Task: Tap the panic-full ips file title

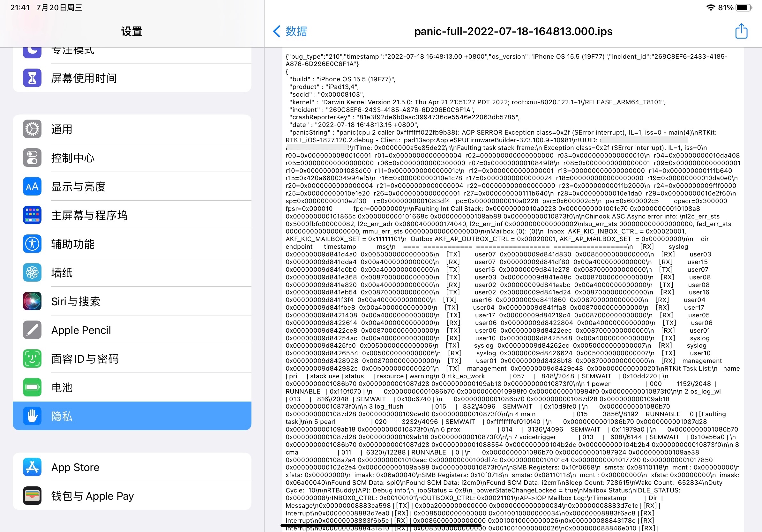Action: click(x=513, y=32)
